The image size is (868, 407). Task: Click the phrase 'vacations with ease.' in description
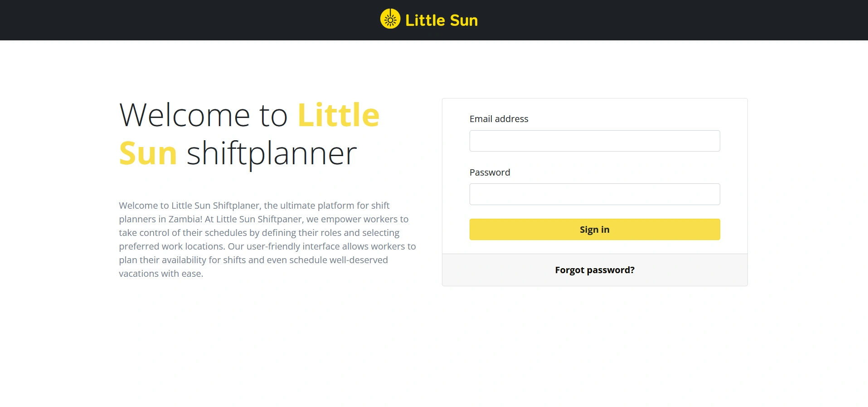(161, 274)
